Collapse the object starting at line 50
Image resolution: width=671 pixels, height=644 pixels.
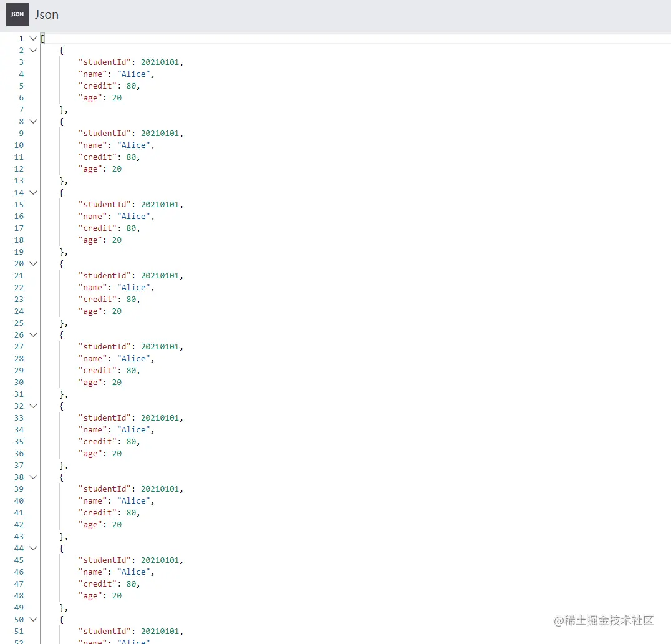click(33, 619)
